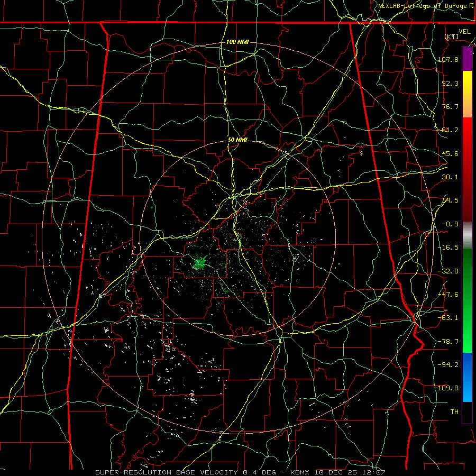Click the blue segment of the velocity color bar

click(467, 377)
